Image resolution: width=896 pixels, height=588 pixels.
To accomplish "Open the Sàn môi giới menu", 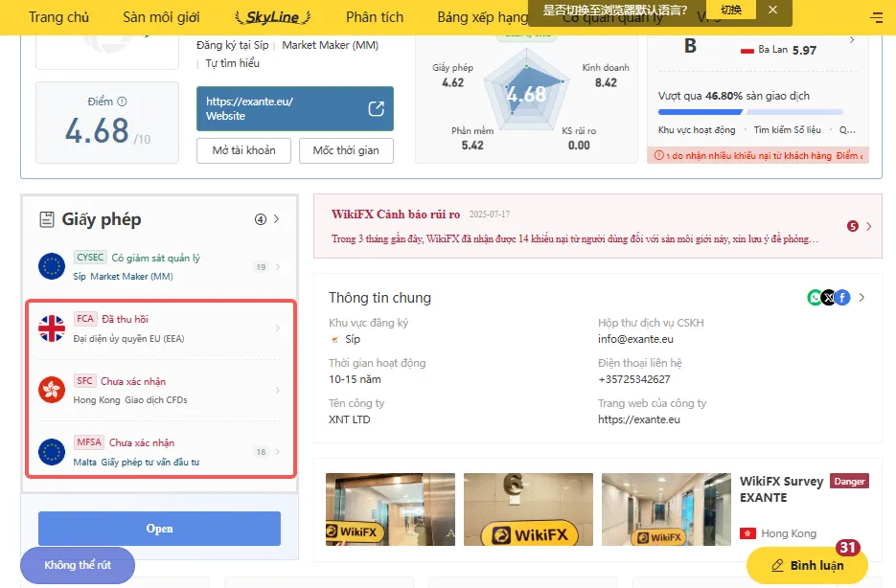I will pyautogui.click(x=161, y=17).
